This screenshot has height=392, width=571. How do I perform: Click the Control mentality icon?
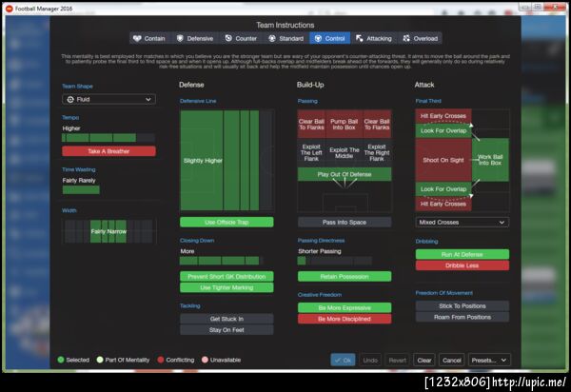318,38
